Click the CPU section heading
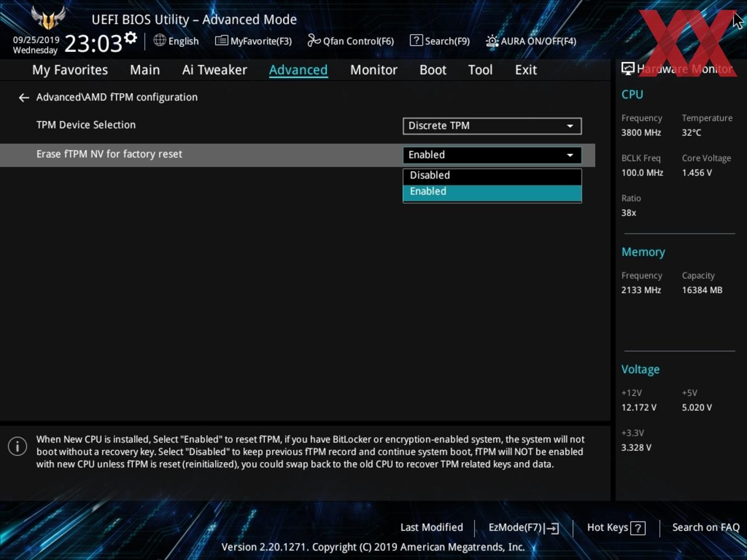The image size is (747, 560). pos(632,94)
